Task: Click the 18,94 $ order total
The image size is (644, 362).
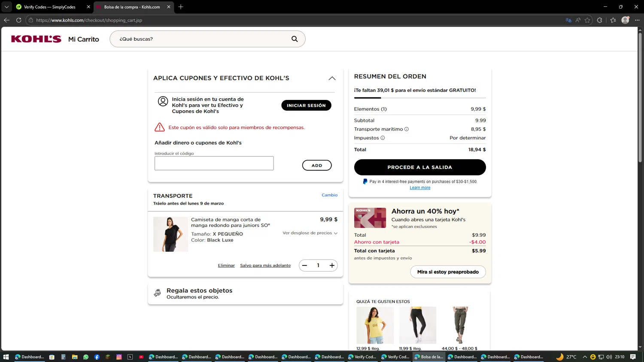Action: tap(477, 150)
